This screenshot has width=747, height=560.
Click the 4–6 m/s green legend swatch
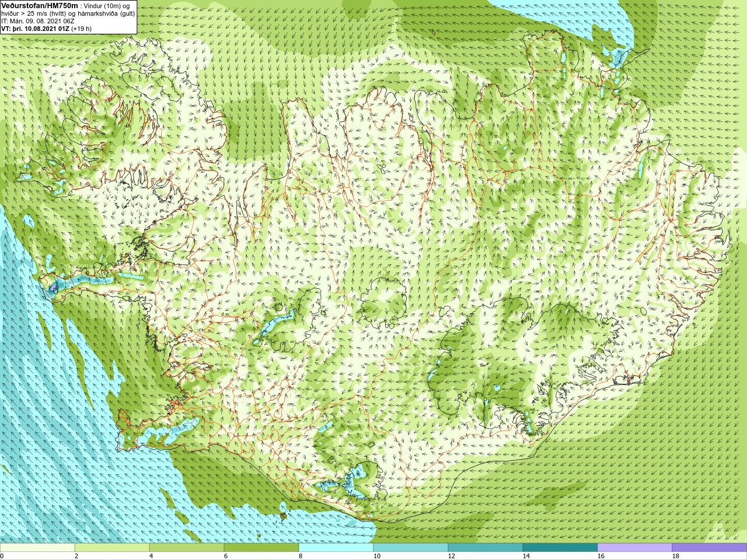187,548
